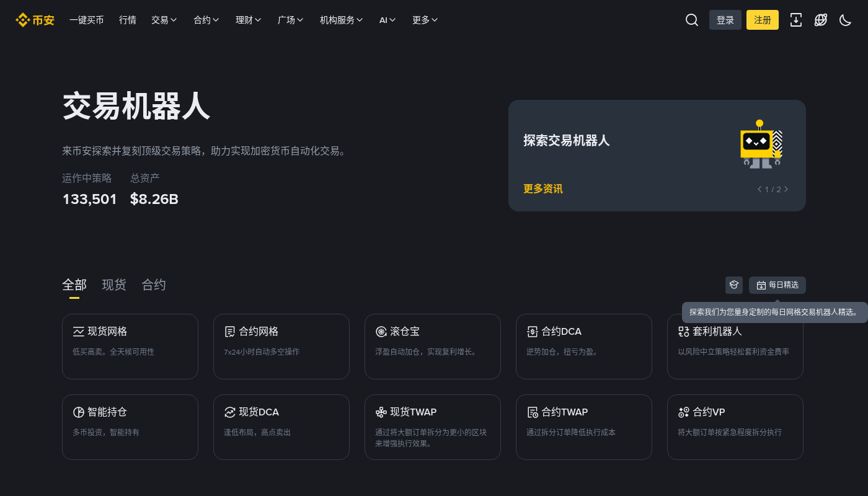This screenshot has height=496, width=868.
Task: Click the 合约网格 card icon
Action: (x=230, y=332)
